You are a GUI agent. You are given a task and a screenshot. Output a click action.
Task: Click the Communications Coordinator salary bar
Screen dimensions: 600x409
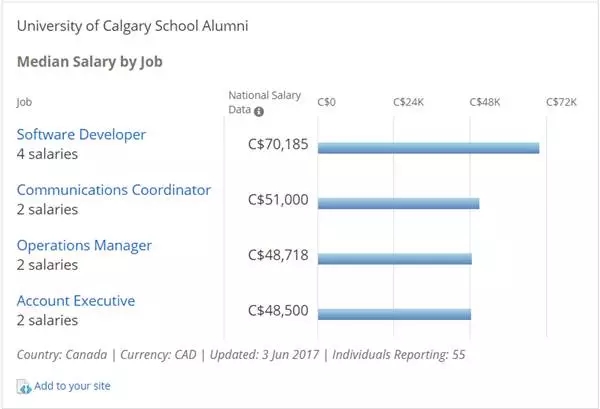coord(398,203)
